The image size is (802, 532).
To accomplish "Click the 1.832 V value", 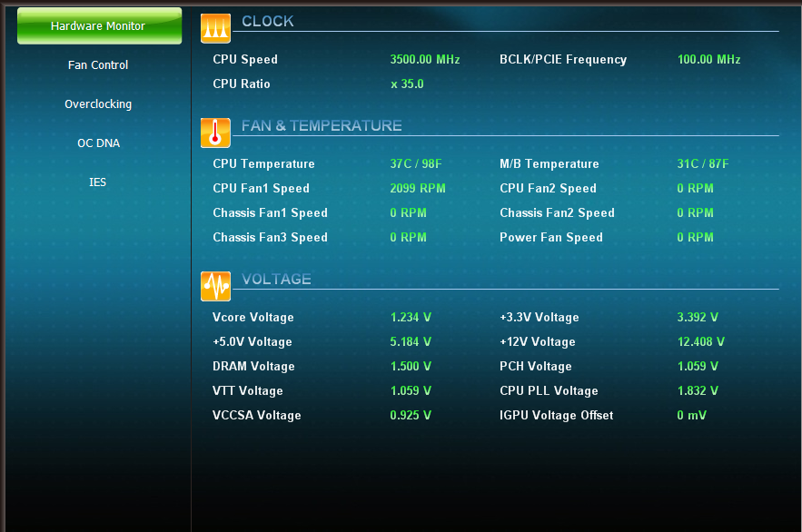I will (698, 390).
